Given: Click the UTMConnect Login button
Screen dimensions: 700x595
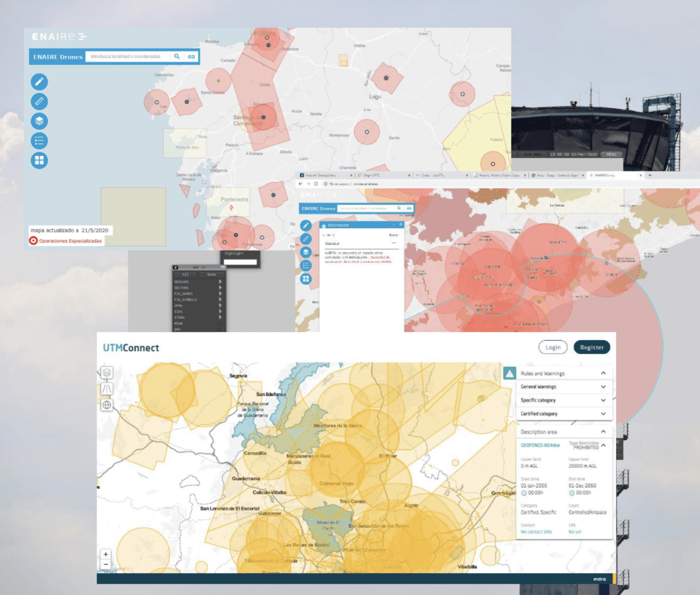Looking at the screenshot, I should tap(552, 347).
